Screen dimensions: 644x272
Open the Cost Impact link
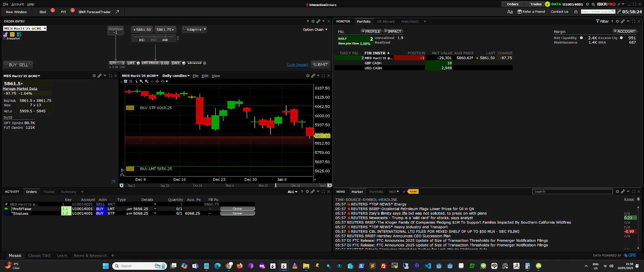297,64
